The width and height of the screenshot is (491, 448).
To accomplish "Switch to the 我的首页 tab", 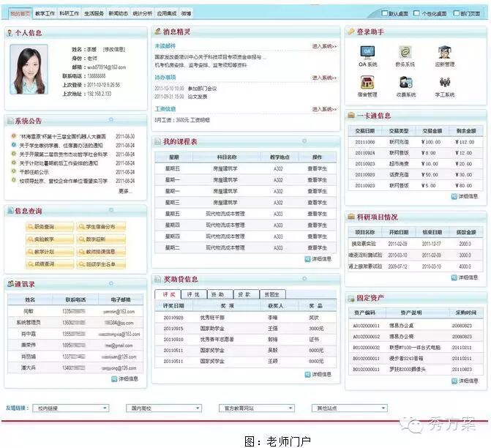I will (x=20, y=13).
